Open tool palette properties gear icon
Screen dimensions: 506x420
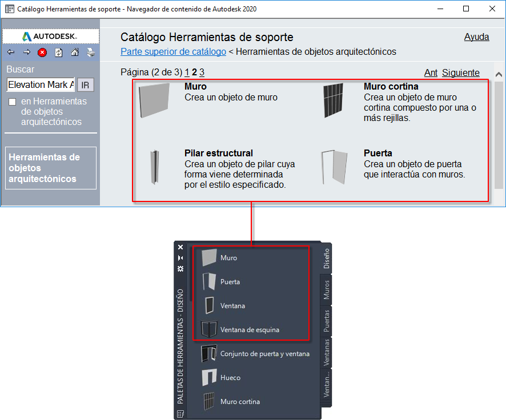pos(180,269)
